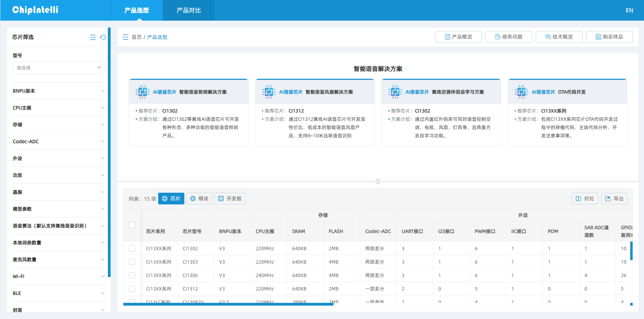
Task: Expand the Codec-ADC filter section
Action: click(59, 141)
